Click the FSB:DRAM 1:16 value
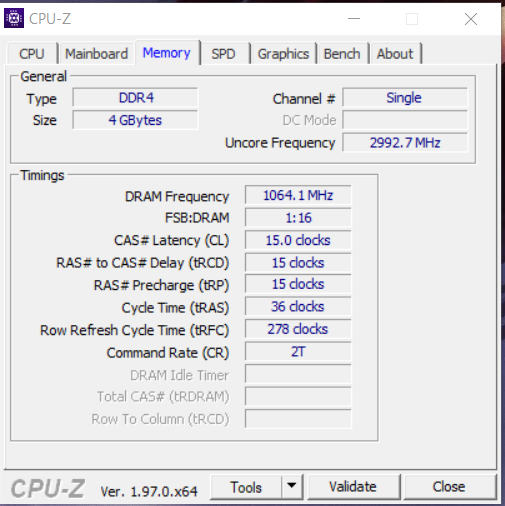Viewport: 505px width, 506px height. (x=298, y=218)
